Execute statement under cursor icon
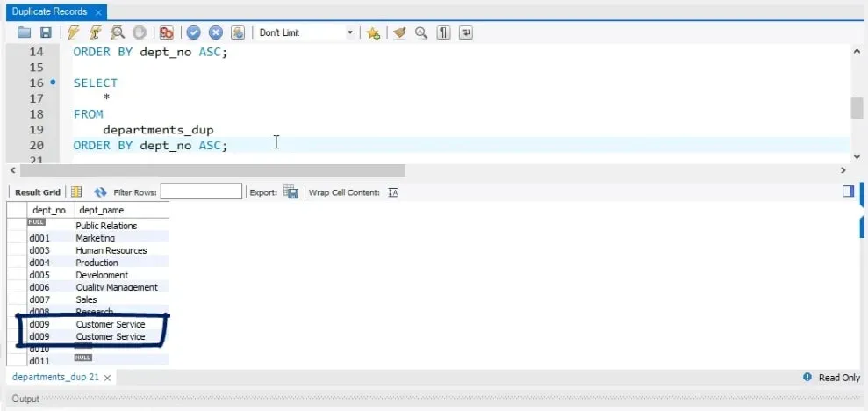The height and width of the screenshot is (411, 868). [x=95, y=32]
